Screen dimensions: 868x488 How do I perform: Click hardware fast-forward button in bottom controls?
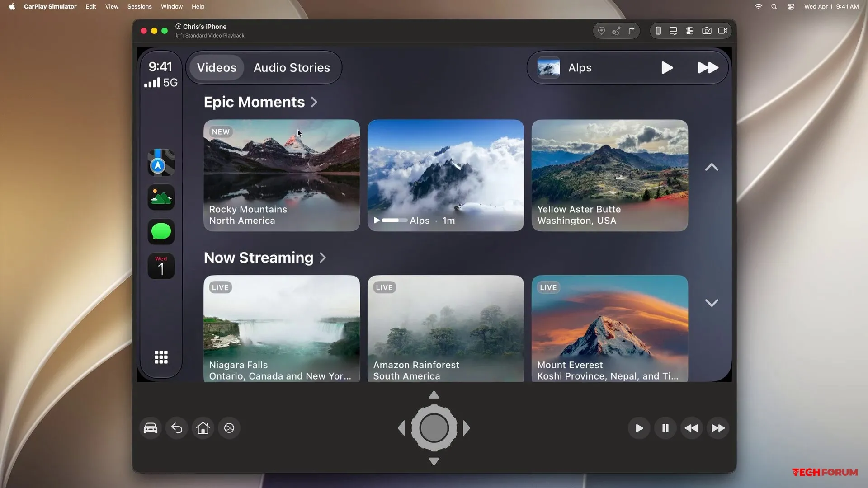pos(718,428)
